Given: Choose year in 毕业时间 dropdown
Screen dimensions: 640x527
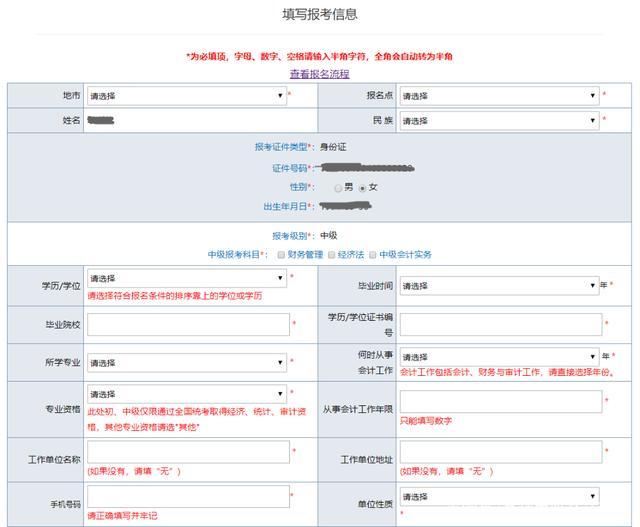Looking at the screenshot, I should click(499, 286).
